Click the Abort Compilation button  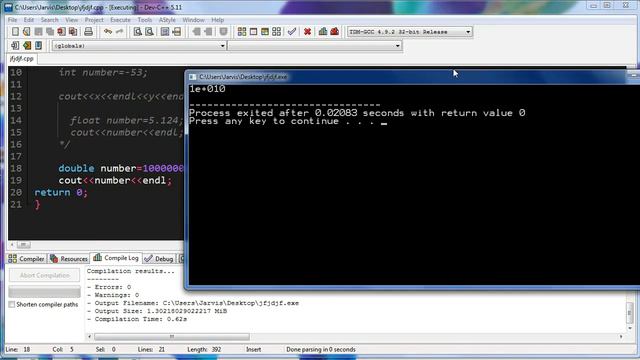coord(44,276)
